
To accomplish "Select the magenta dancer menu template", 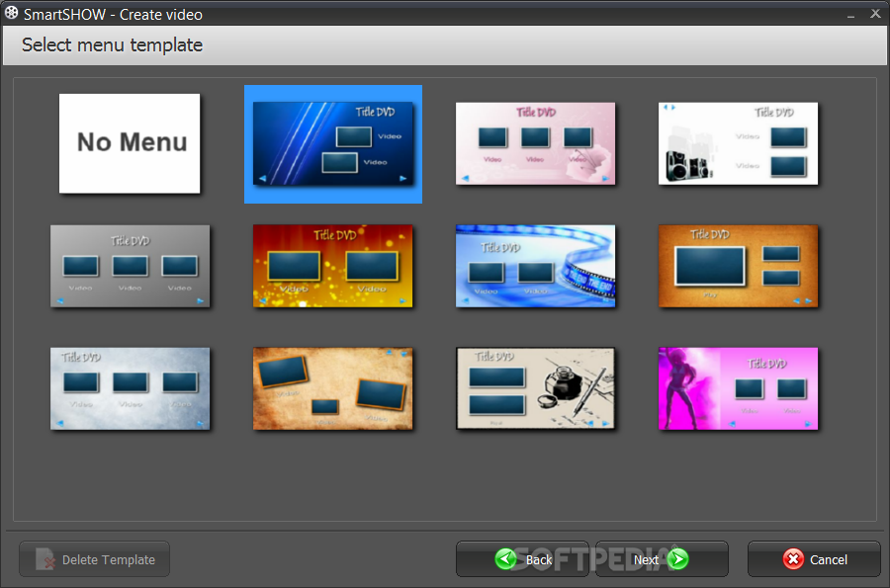I will point(738,388).
